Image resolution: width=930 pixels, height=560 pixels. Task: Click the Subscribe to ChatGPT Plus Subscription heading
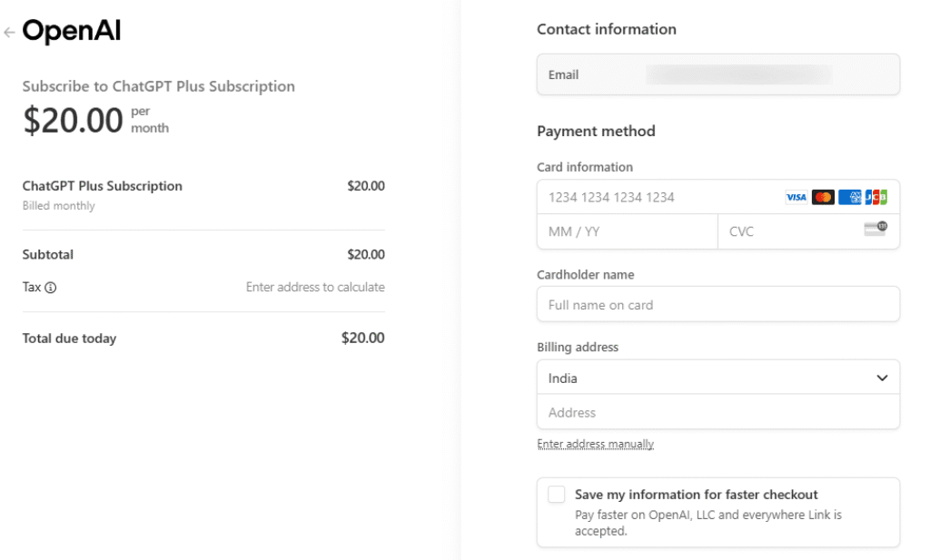click(x=158, y=86)
